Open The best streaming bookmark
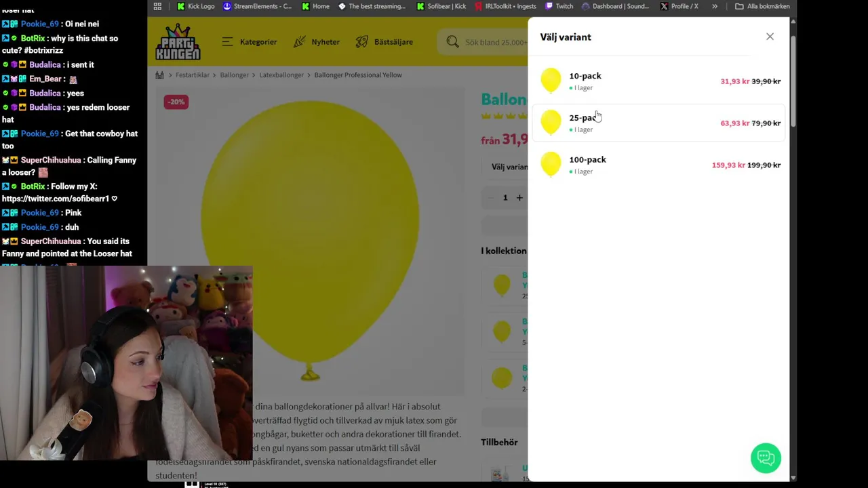The image size is (868, 488). tap(372, 6)
